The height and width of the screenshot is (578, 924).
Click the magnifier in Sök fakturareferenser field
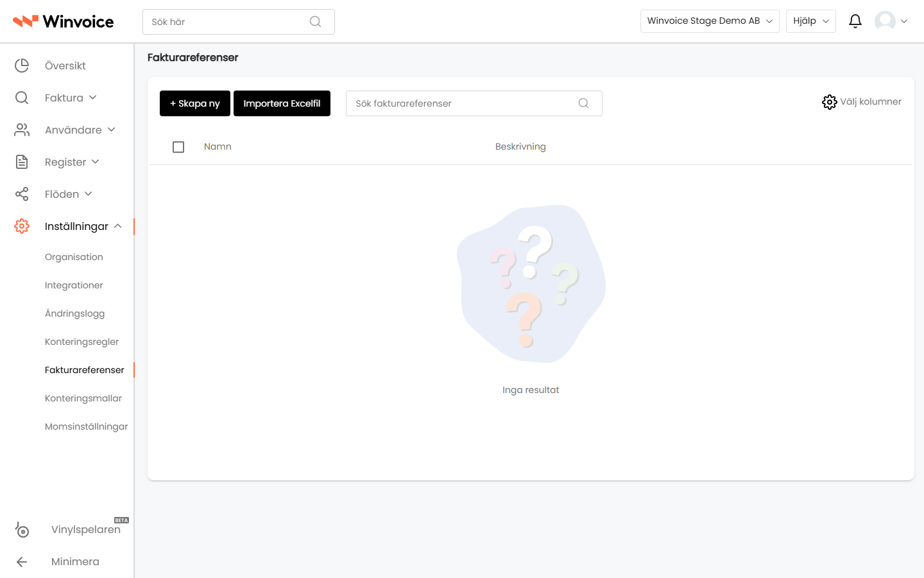[583, 103]
